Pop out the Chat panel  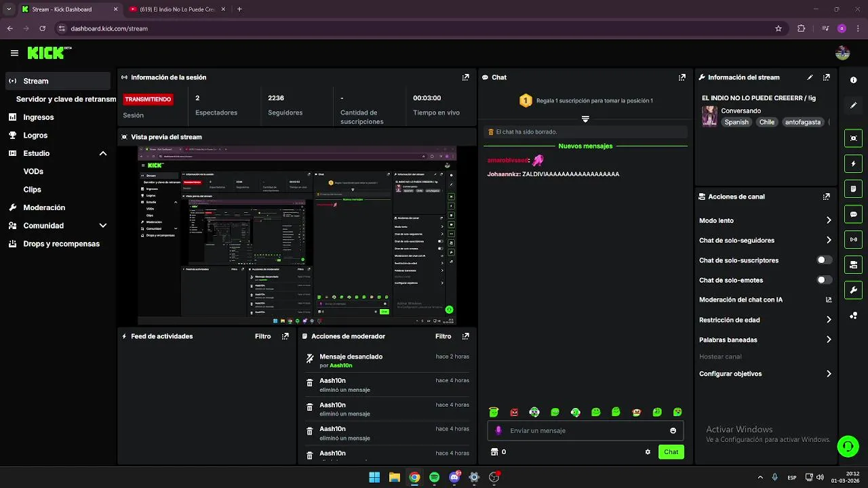682,77
